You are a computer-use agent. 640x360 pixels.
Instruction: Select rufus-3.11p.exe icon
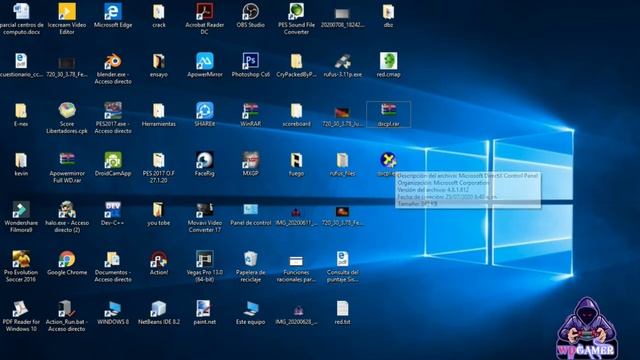pos(342,65)
